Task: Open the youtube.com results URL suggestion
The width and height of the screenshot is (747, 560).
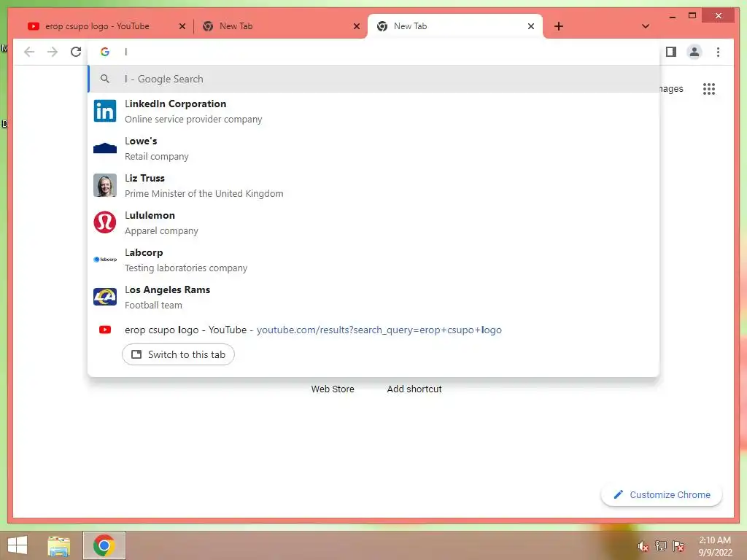Action: coord(379,330)
